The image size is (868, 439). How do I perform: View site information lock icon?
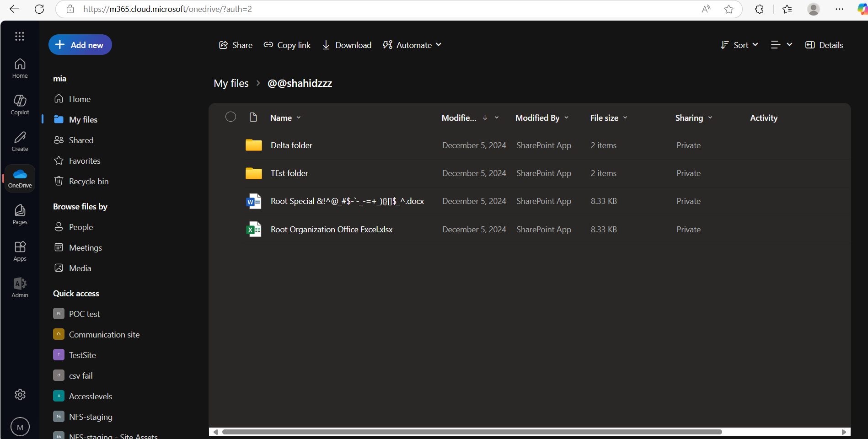tap(70, 9)
